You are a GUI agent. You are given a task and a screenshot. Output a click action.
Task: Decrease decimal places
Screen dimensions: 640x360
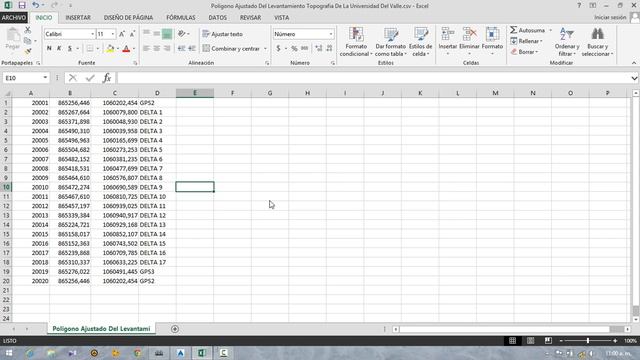[329, 49]
